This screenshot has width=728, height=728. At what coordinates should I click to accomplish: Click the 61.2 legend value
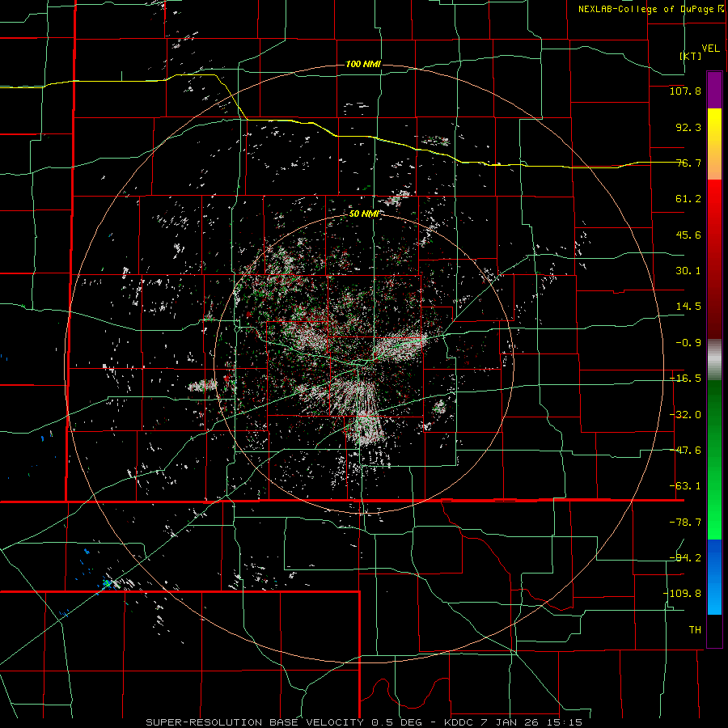tap(688, 199)
